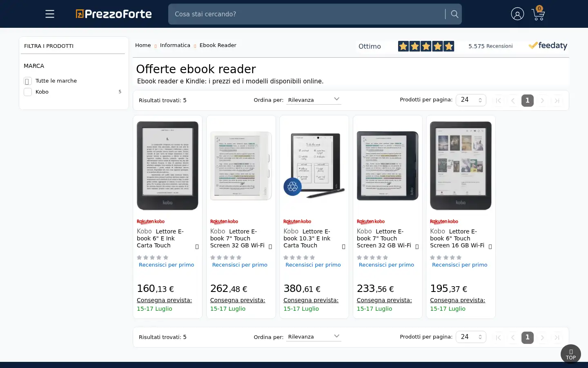This screenshot has height=368, width=588.
Task: Click the Ottimo rating label
Action: (370, 46)
